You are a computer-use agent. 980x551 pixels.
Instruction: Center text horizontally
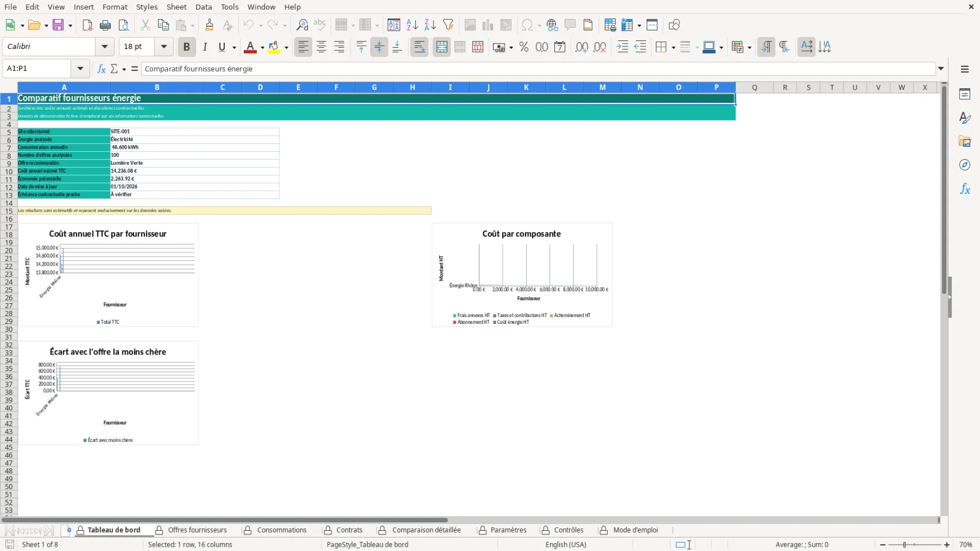pos(322,47)
